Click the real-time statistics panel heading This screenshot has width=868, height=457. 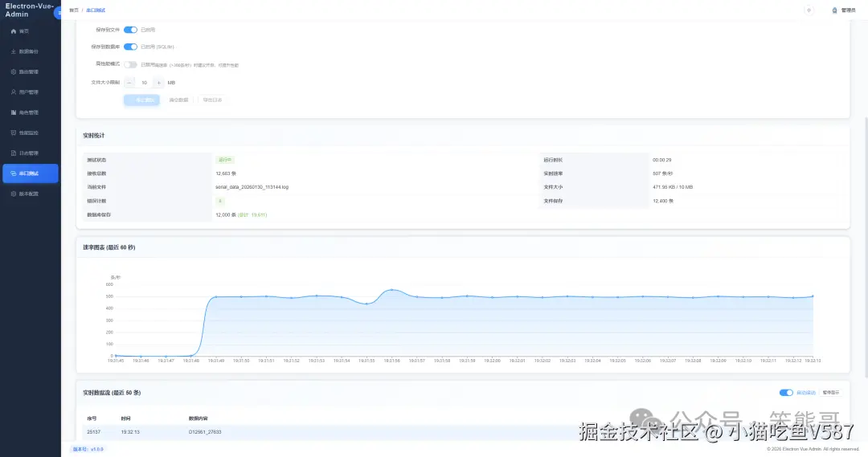click(93, 136)
